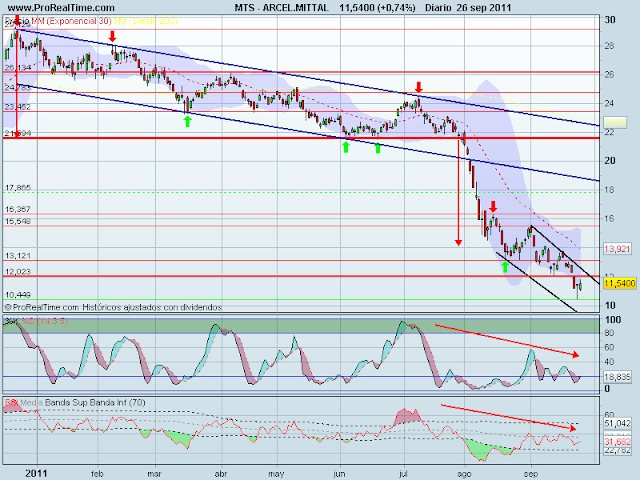640x480 pixels.
Task: Click the 18 mark on price axis
Action: click(x=609, y=190)
